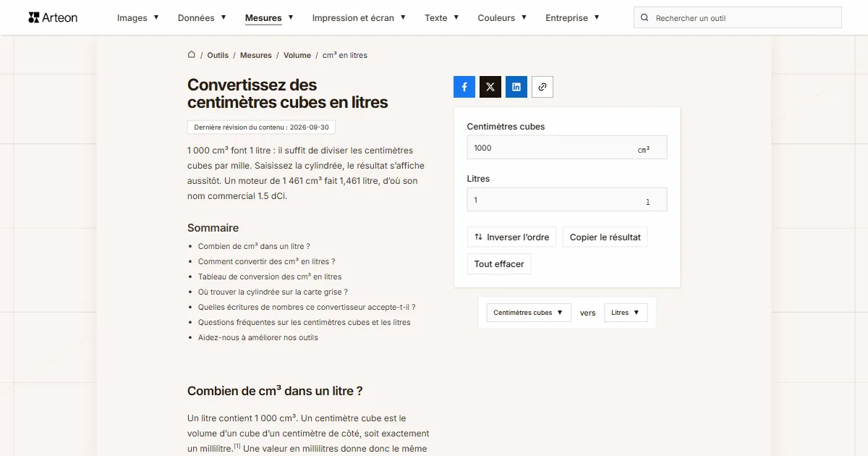Screen dimensions: 868x456
Task: Click the search magnifier icon
Action: point(645,18)
